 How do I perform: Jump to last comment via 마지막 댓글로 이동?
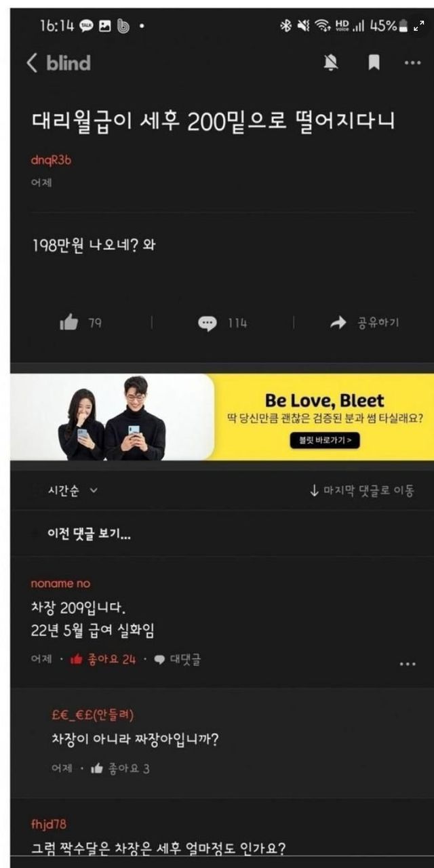click(361, 490)
